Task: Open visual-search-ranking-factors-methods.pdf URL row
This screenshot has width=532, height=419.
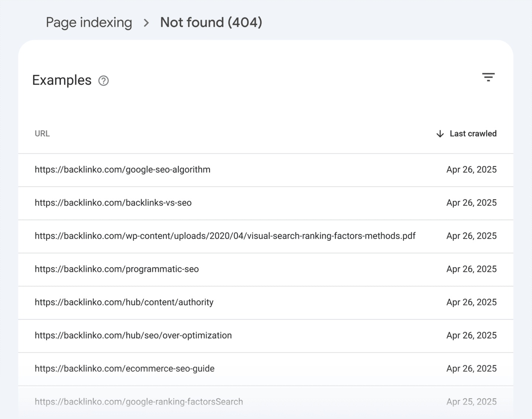Action: click(x=225, y=236)
